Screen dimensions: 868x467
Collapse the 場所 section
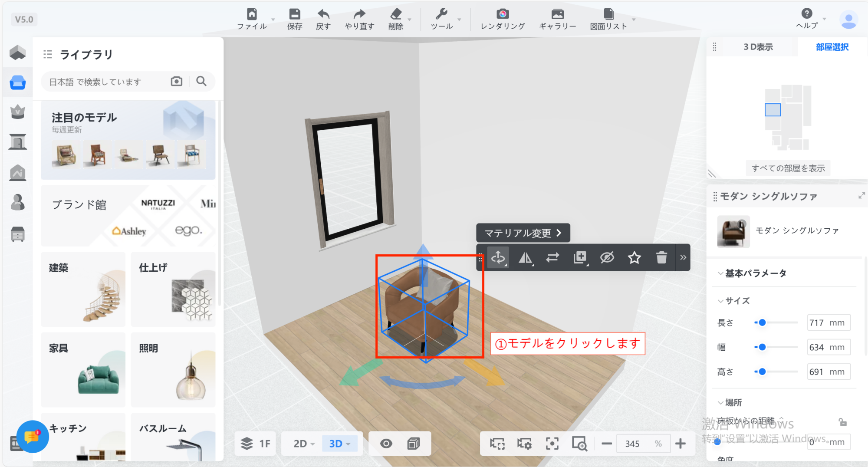[720, 403]
